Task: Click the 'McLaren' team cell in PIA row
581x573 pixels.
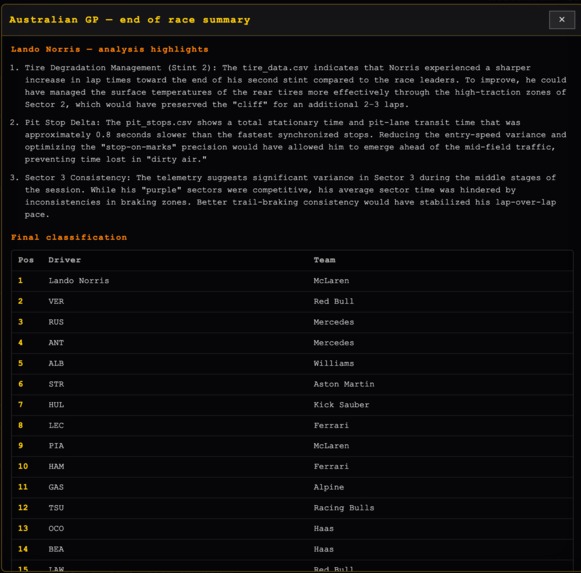Action: (331, 446)
